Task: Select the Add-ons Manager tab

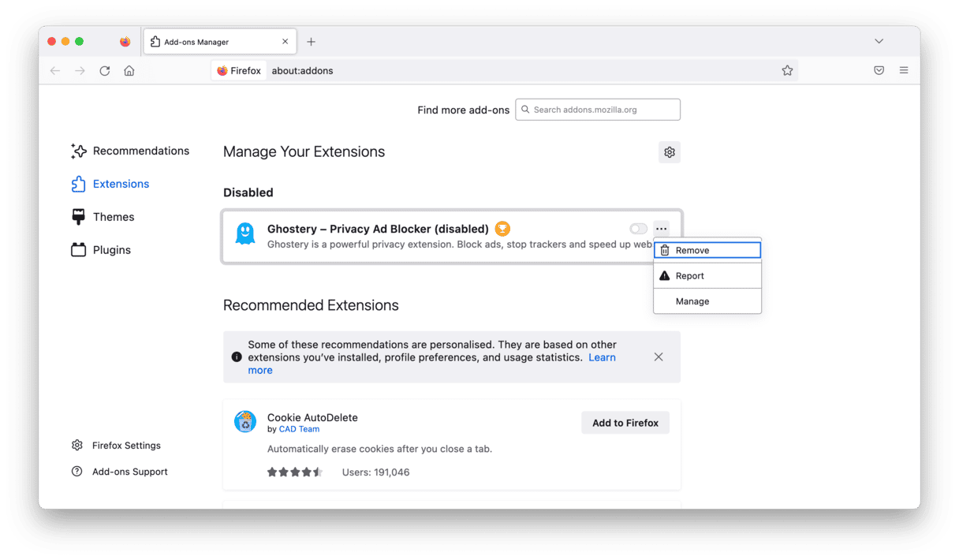Action: (x=220, y=42)
